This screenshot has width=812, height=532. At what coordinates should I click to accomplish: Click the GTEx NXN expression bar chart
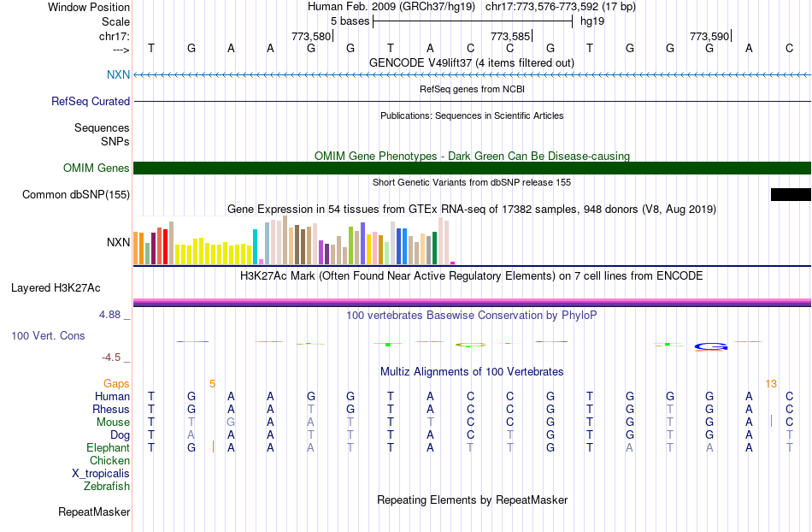[x=294, y=240]
